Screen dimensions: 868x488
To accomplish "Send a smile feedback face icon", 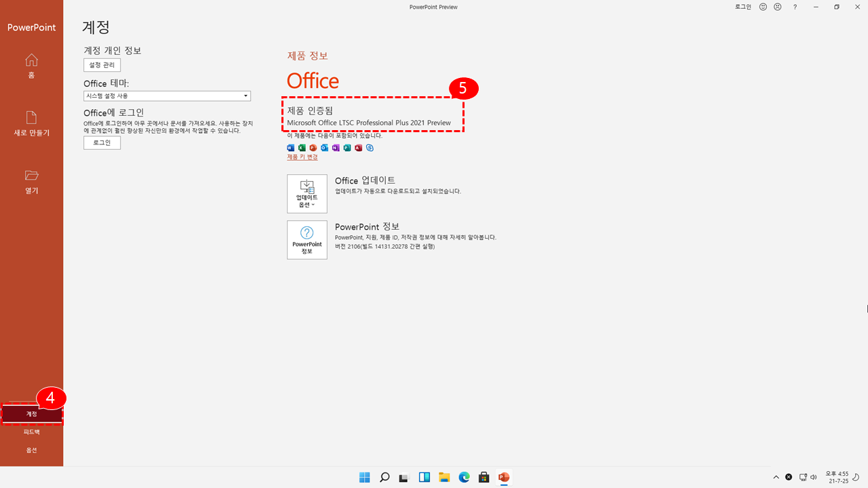I will (763, 7).
